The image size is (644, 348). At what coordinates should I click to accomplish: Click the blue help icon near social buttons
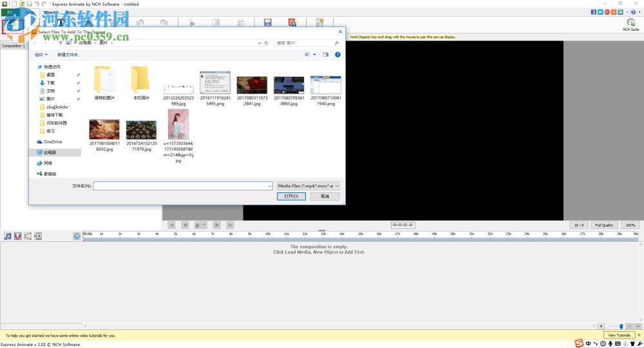633,12
